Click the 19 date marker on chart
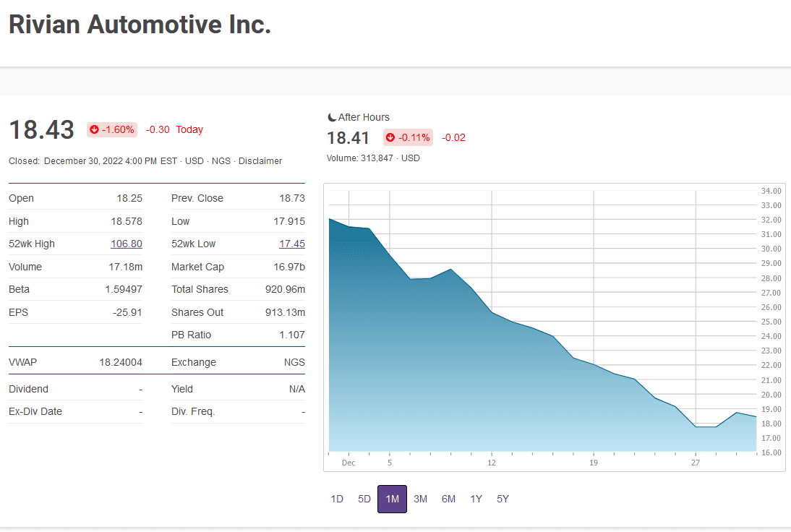 594,463
